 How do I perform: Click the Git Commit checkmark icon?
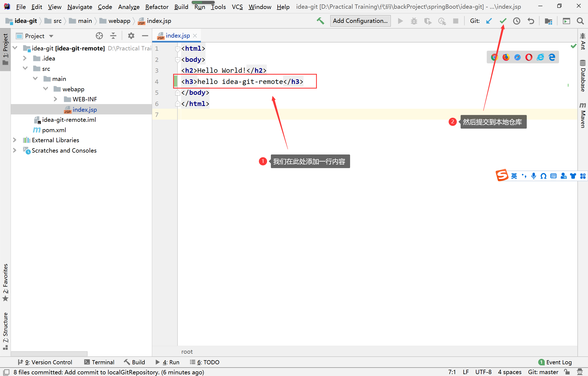pos(503,21)
